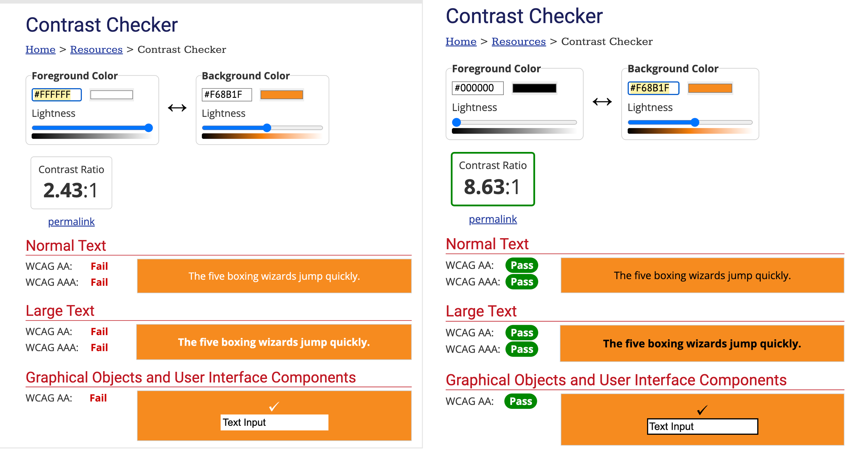This screenshot has height=451, width=868.
Task: Open the black foreground color swatch
Action: pos(534,88)
